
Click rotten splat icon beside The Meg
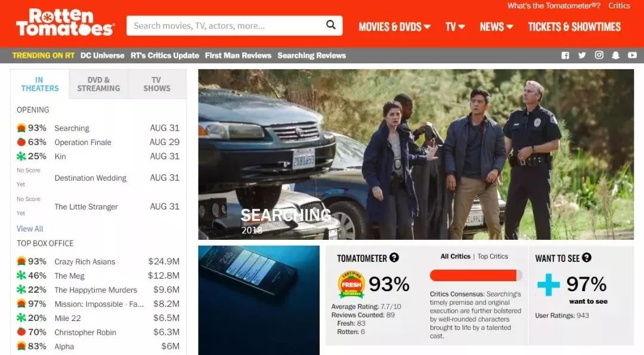coord(21,275)
